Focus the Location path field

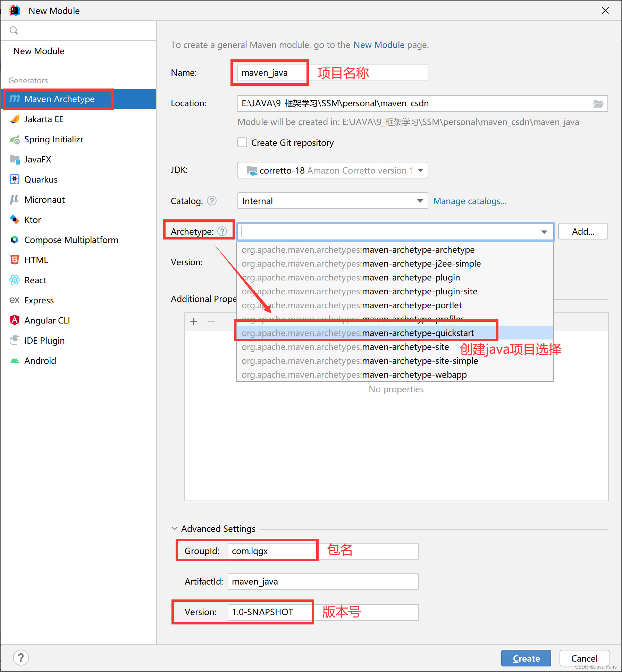(x=422, y=103)
